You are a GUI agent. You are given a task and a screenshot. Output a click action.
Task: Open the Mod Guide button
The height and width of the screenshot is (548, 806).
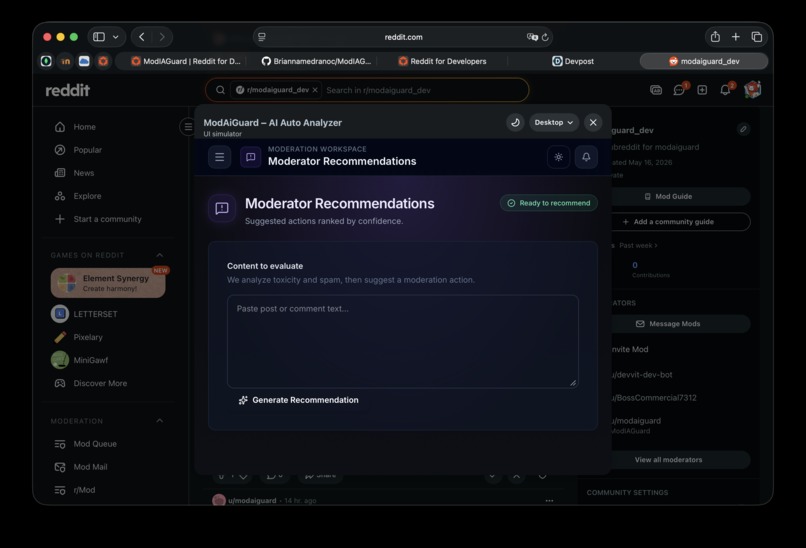(x=668, y=196)
